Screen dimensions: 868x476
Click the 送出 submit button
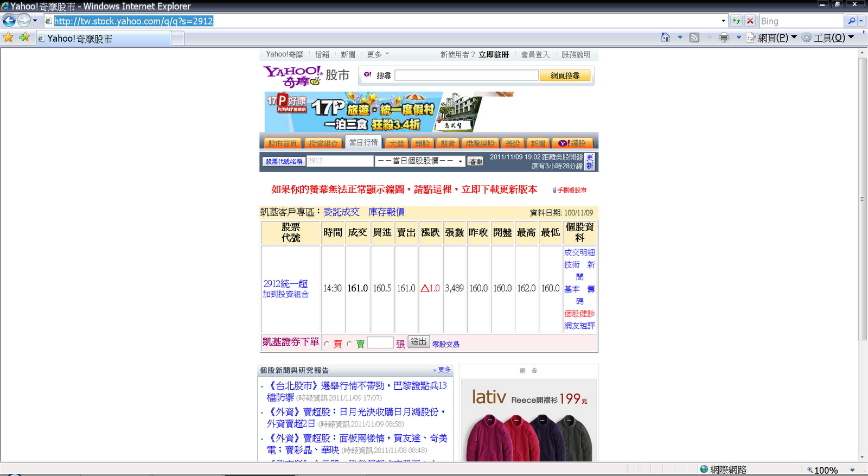point(419,342)
